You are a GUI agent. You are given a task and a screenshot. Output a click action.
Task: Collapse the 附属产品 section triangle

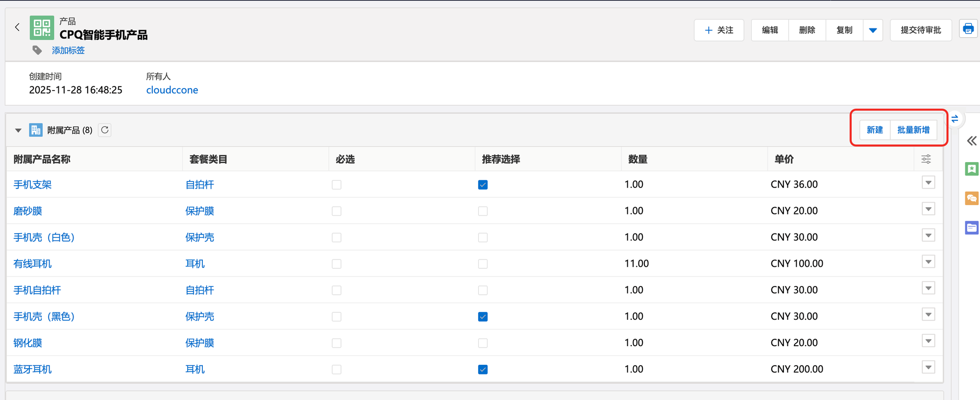click(18, 131)
